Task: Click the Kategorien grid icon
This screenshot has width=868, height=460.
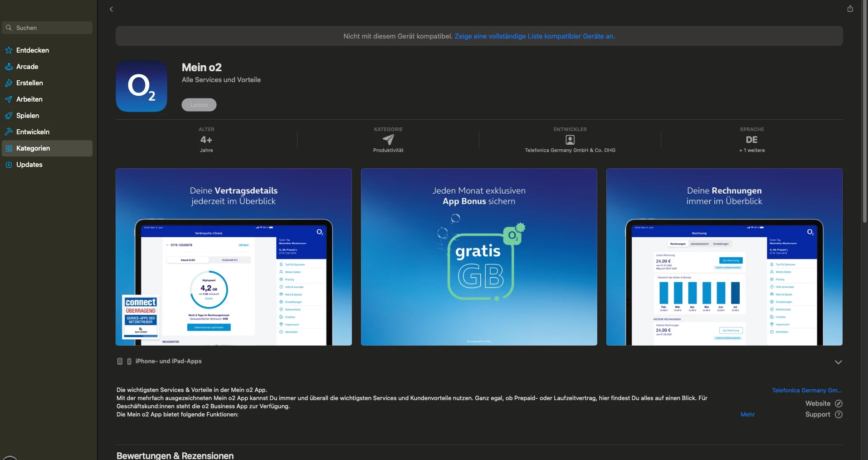Action: tap(9, 148)
